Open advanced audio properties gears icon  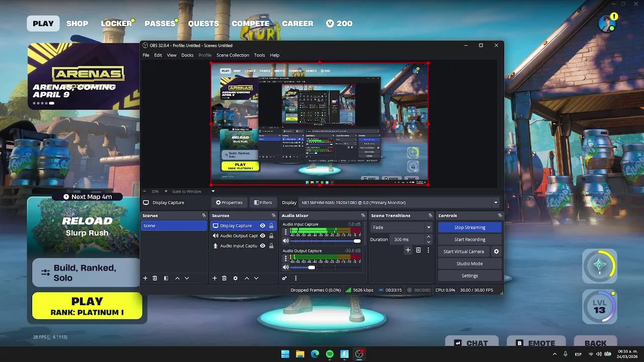pyautogui.click(x=285, y=278)
